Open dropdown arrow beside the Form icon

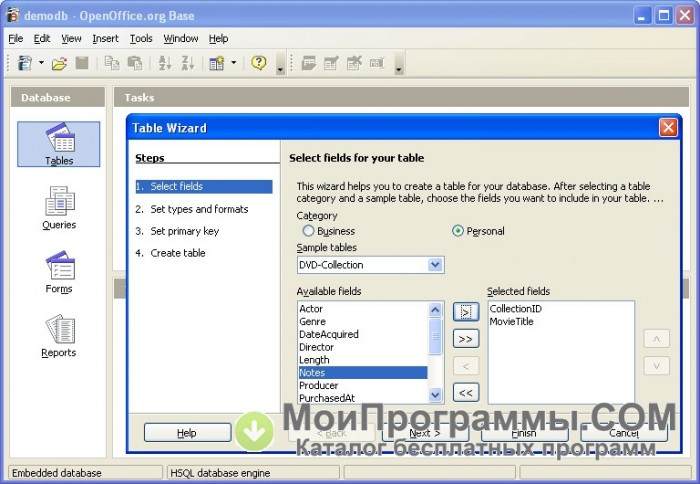(233, 63)
